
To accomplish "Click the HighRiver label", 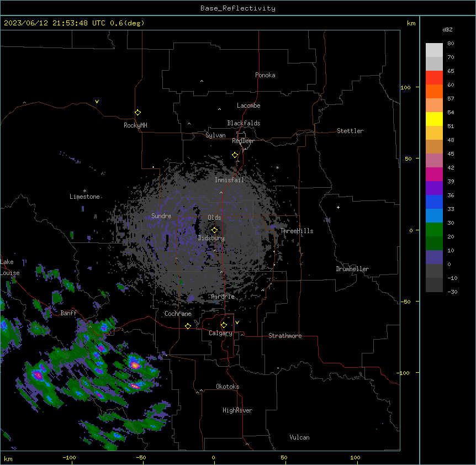I will pos(237,410).
